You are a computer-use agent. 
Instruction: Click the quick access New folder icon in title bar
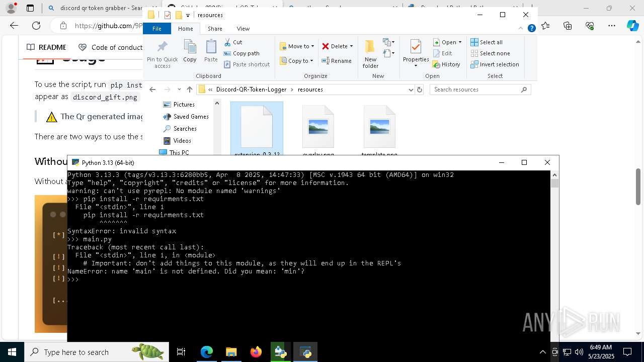click(x=179, y=15)
